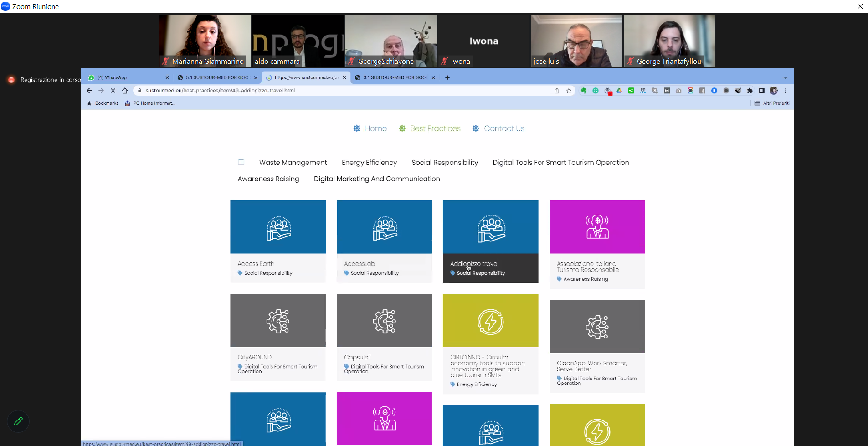The width and height of the screenshot is (868, 446).
Task: Filter by Waste Management category
Action: point(293,163)
